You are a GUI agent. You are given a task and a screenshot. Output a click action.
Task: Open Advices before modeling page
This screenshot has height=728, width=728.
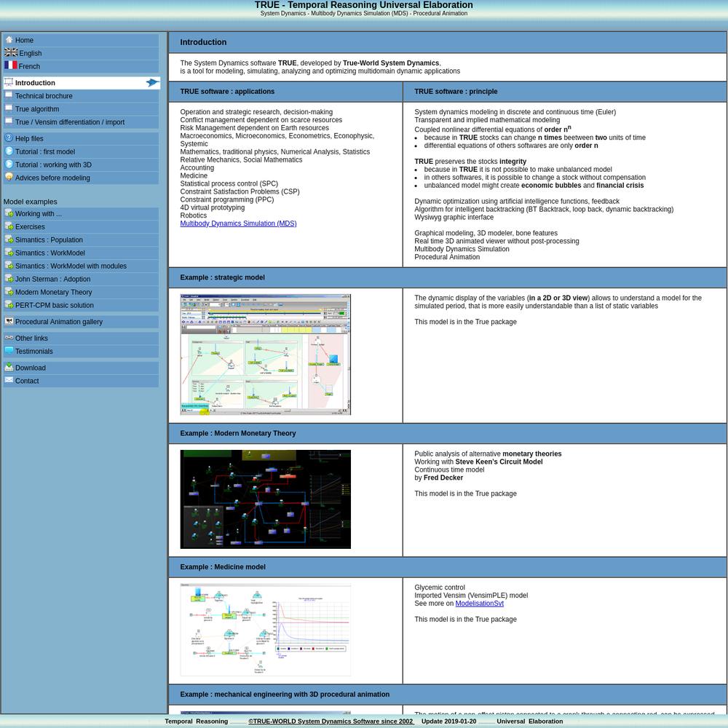tap(81, 178)
